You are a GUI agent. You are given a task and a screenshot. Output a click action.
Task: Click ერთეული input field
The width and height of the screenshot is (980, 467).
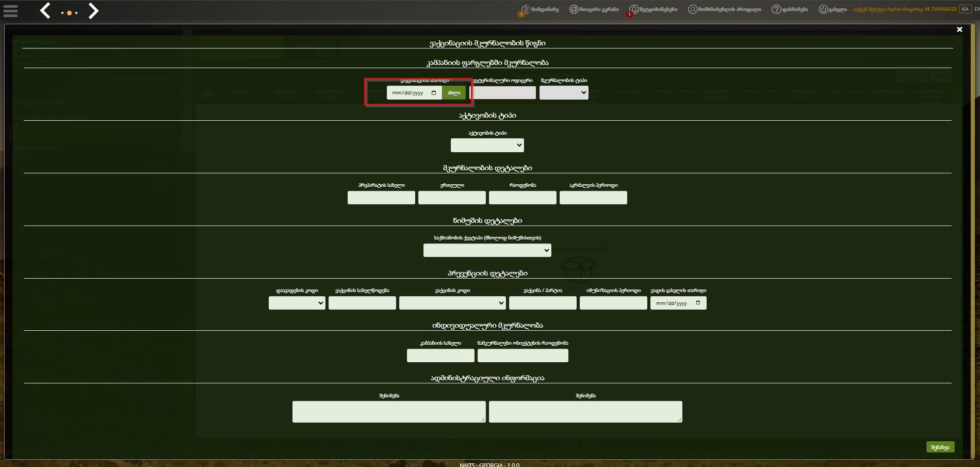[452, 198]
